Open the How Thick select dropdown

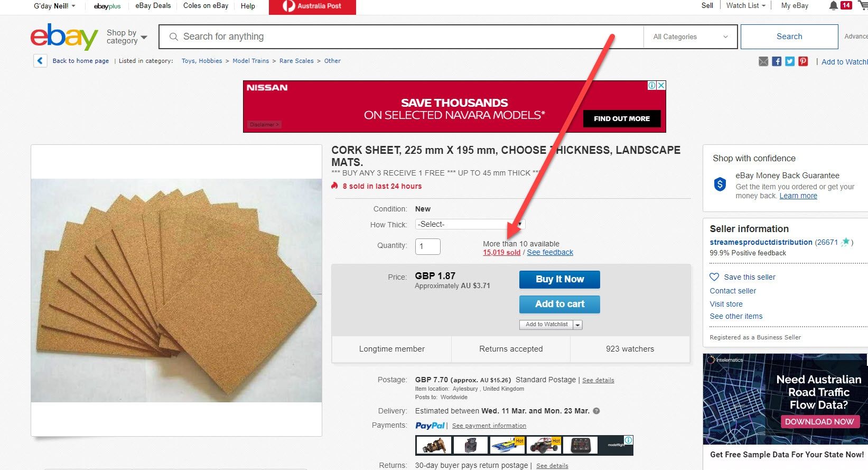[x=470, y=224]
